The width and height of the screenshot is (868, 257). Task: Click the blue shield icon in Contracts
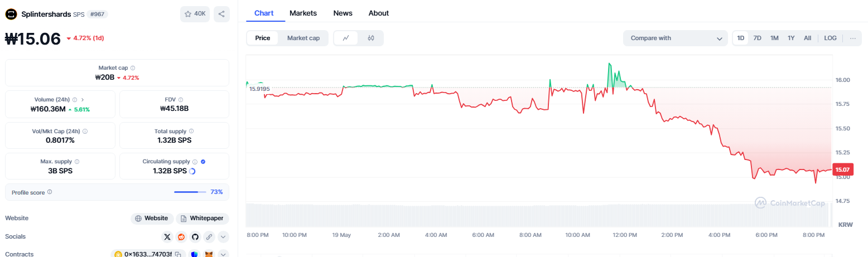pos(195,254)
